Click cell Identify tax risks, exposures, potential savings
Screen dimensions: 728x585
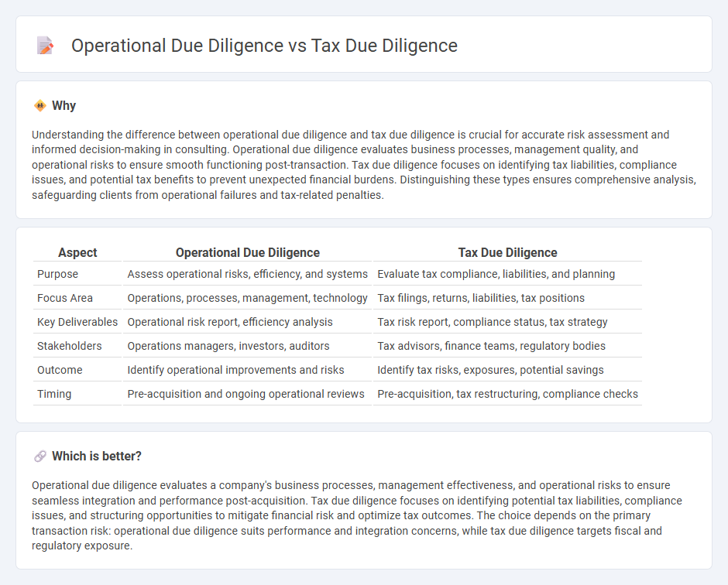pyautogui.click(x=507, y=371)
